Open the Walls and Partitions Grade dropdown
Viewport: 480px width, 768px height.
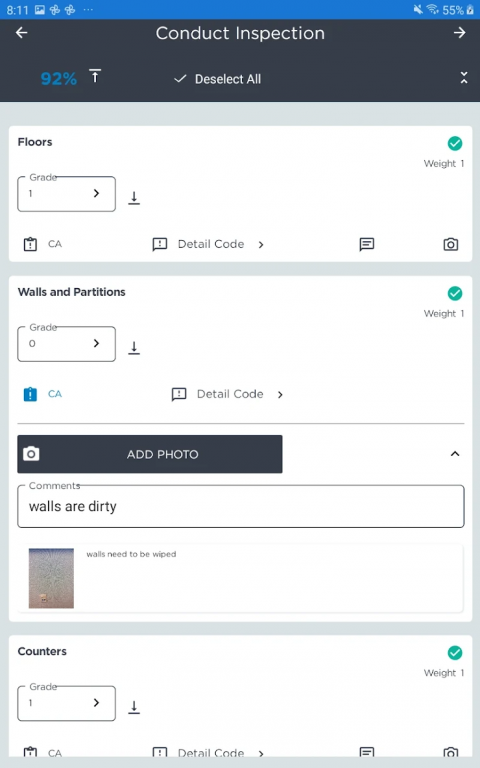point(67,344)
